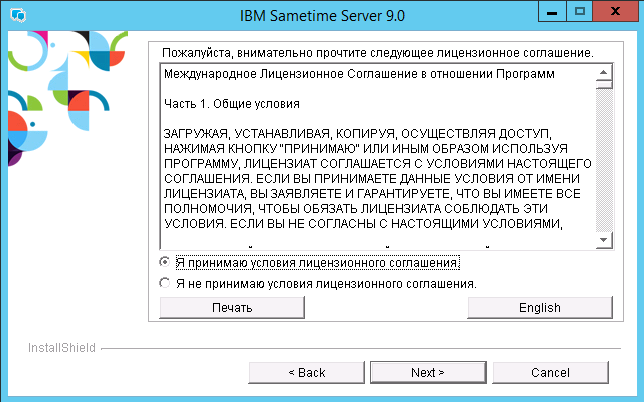Go back with the Back button
This screenshot has height=402, width=644.
point(306,372)
